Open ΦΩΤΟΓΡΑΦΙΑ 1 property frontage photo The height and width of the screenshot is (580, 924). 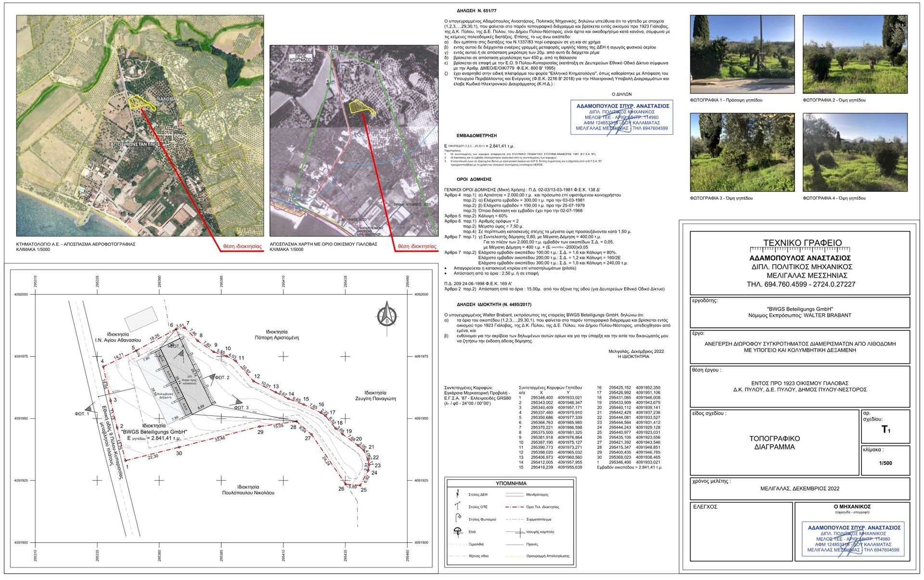tap(742, 54)
